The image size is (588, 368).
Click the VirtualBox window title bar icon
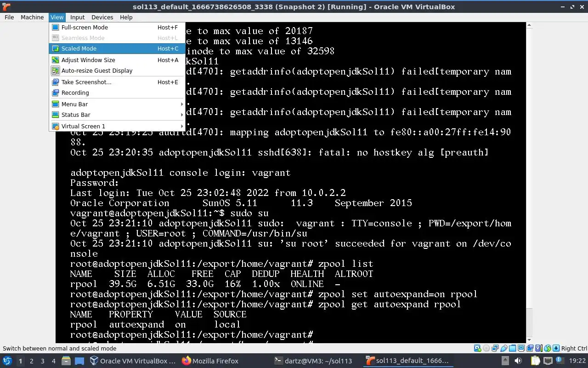(x=6, y=6)
